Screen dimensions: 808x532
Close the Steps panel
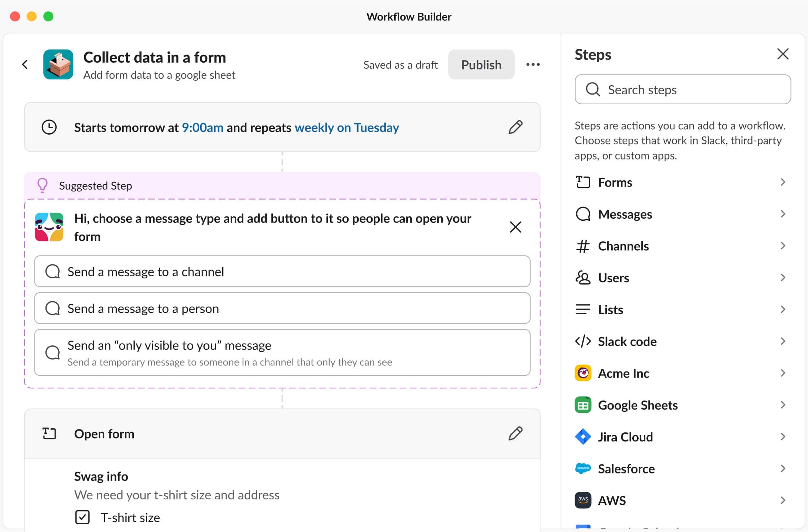783,54
